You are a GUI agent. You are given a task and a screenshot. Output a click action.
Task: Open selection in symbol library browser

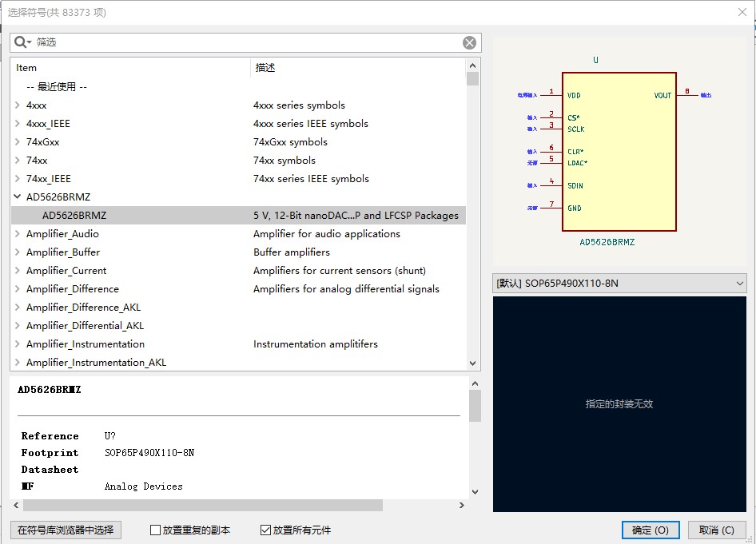[x=66, y=530]
